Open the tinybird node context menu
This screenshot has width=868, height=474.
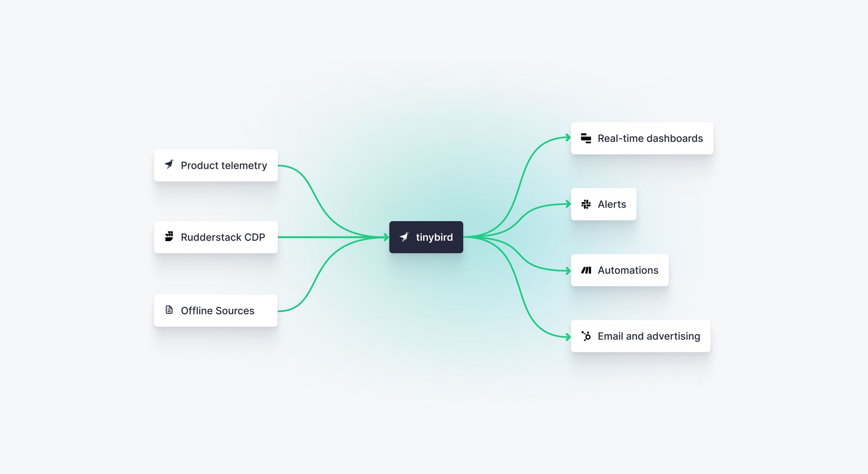(x=424, y=236)
